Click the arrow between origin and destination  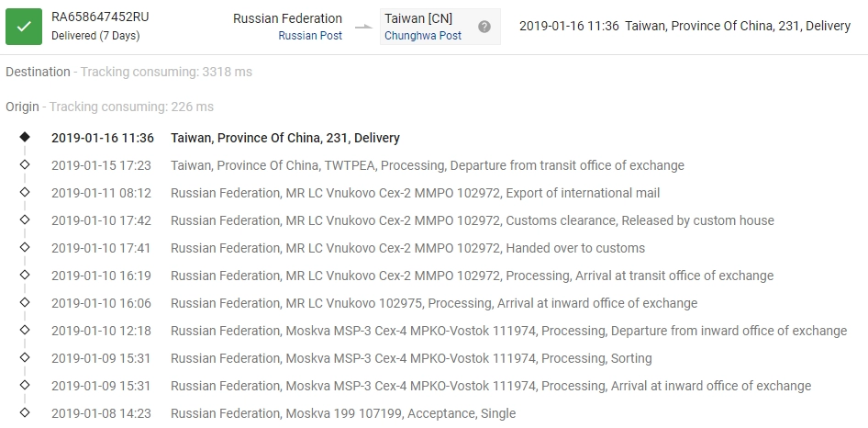[x=363, y=27]
